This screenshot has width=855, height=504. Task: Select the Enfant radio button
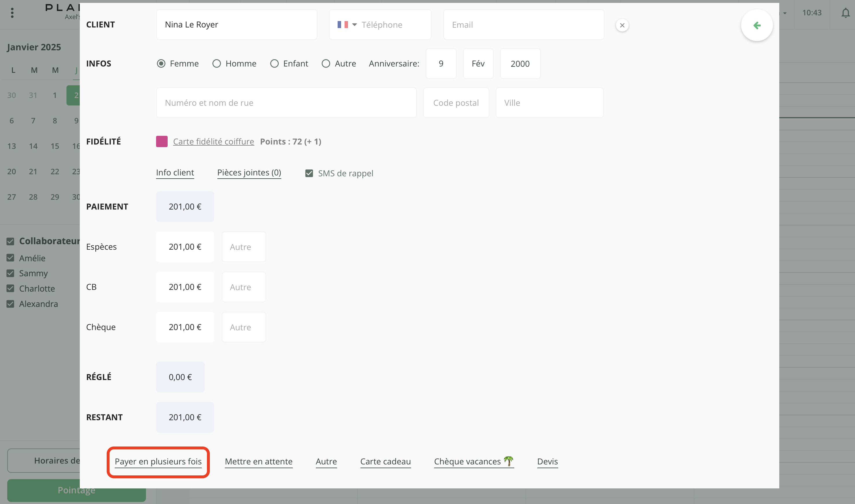[274, 64]
